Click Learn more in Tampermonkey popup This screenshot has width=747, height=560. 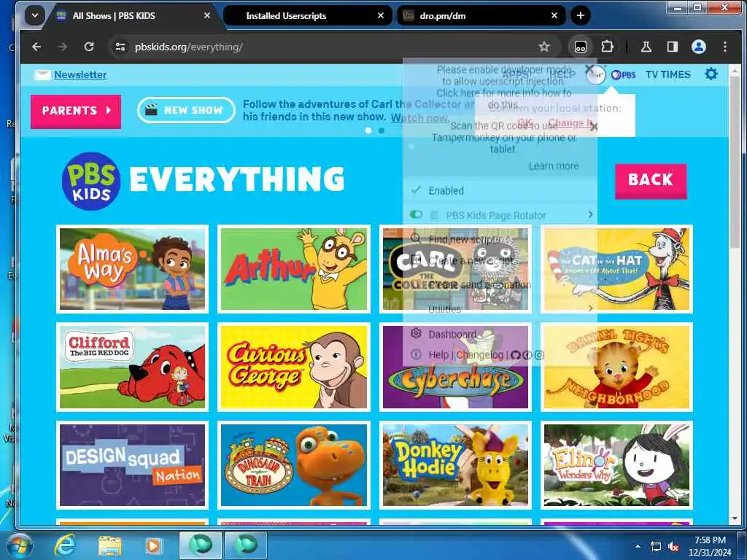pyautogui.click(x=554, y=166)
